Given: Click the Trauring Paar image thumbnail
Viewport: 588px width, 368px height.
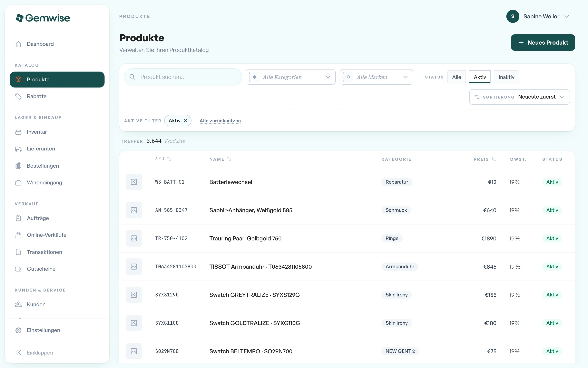Looking at the screenshot, I should pos(134,238).
